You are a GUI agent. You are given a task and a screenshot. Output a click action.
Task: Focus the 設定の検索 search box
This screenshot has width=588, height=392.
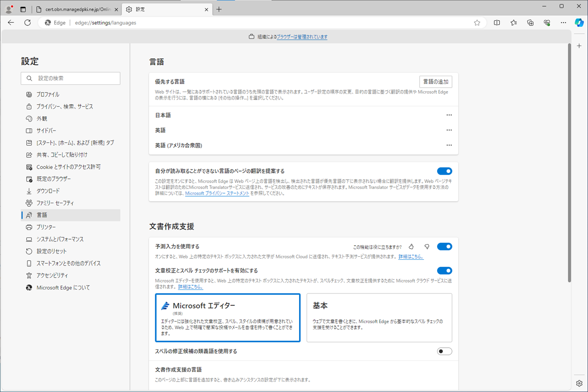click(x=71, y=78)
